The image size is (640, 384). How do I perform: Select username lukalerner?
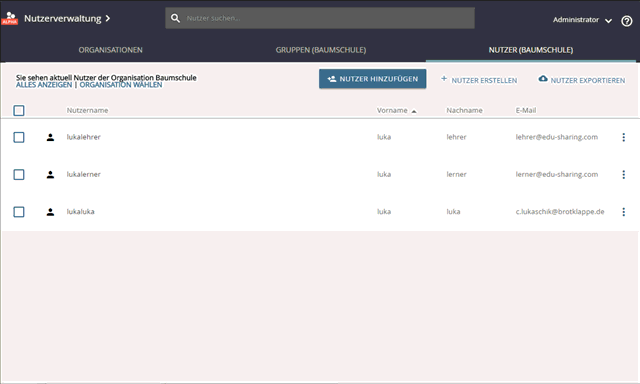[x=83, y=174]
